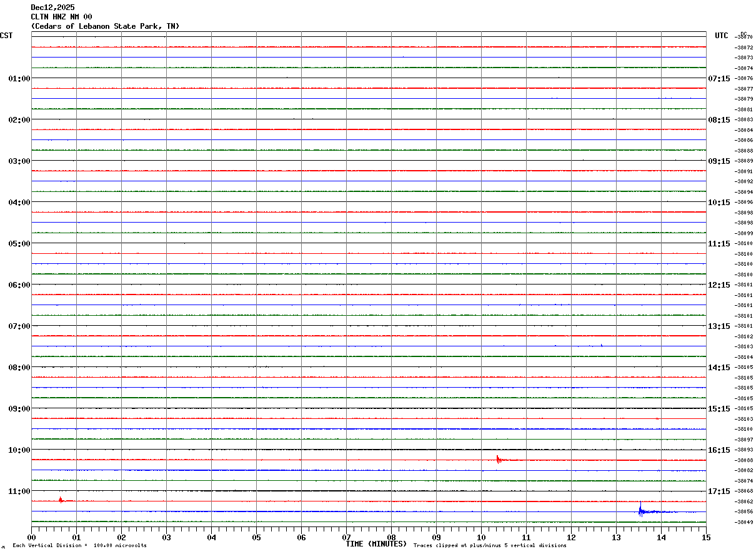
Task: Click minute 12 on the time axis
Action: click(571, 536)
